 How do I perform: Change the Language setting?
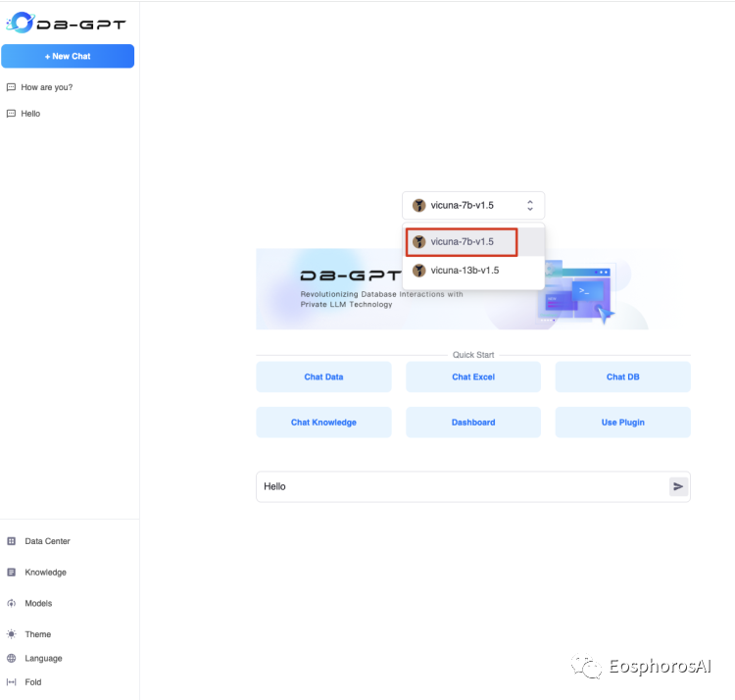tap(43, 658)
